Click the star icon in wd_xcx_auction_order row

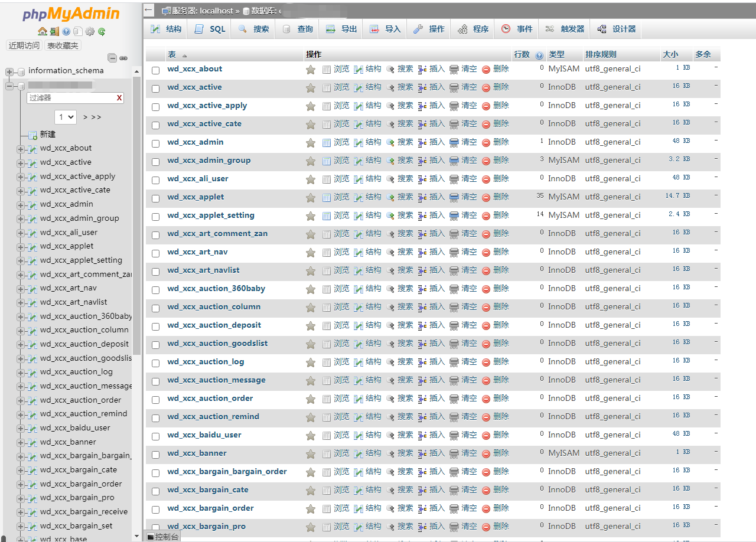point(311,399)
